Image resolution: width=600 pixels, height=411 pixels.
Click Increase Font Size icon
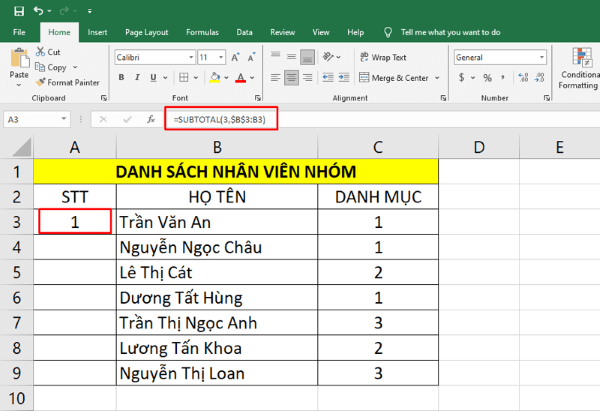235,57
